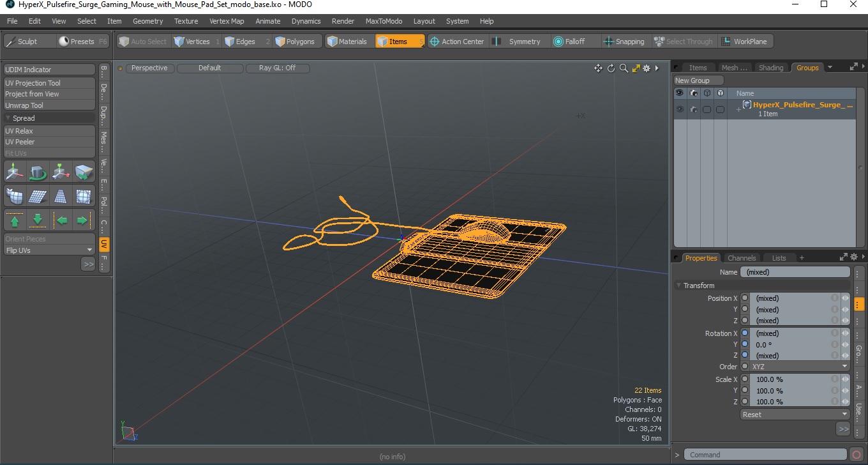Switch to the Lists tab
868x465 pixels.
point(779,258)
